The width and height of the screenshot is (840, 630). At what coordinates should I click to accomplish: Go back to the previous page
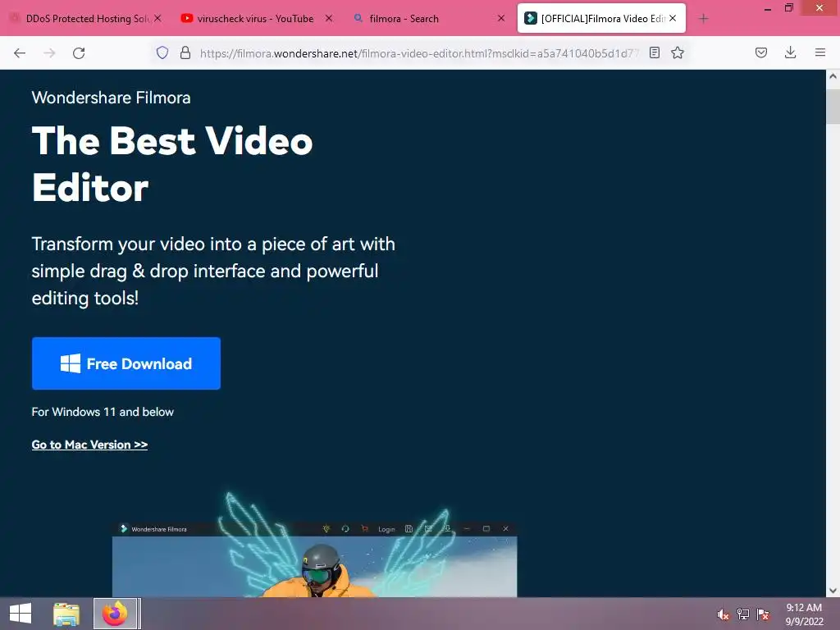pyautogui.click(x=20, y=53)
